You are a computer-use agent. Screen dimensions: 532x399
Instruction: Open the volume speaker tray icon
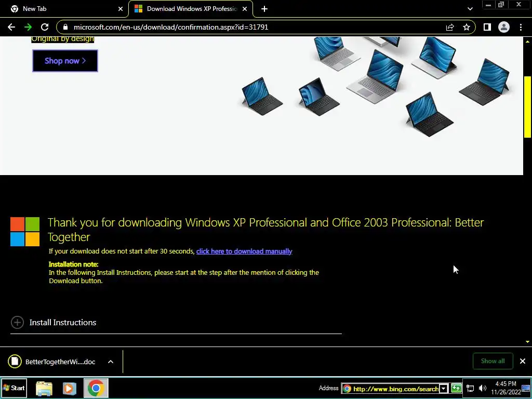pos(482,388)
